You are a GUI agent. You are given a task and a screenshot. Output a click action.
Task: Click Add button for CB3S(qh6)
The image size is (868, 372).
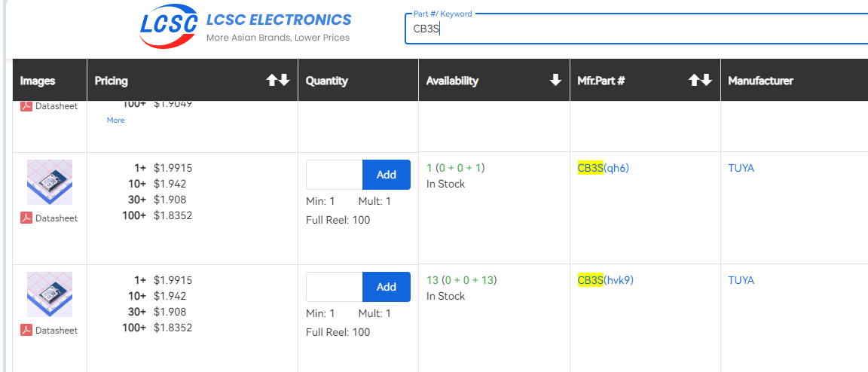click(x=387, y=175)
